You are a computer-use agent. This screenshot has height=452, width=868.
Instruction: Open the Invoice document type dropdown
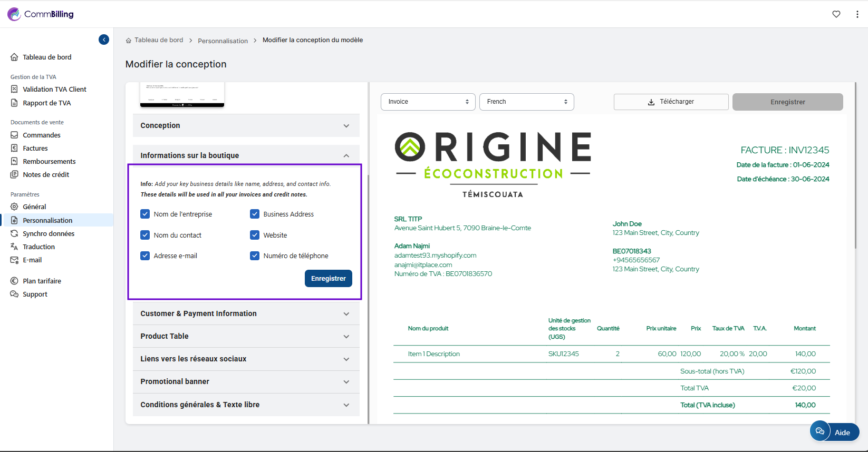tap(428, 102)
